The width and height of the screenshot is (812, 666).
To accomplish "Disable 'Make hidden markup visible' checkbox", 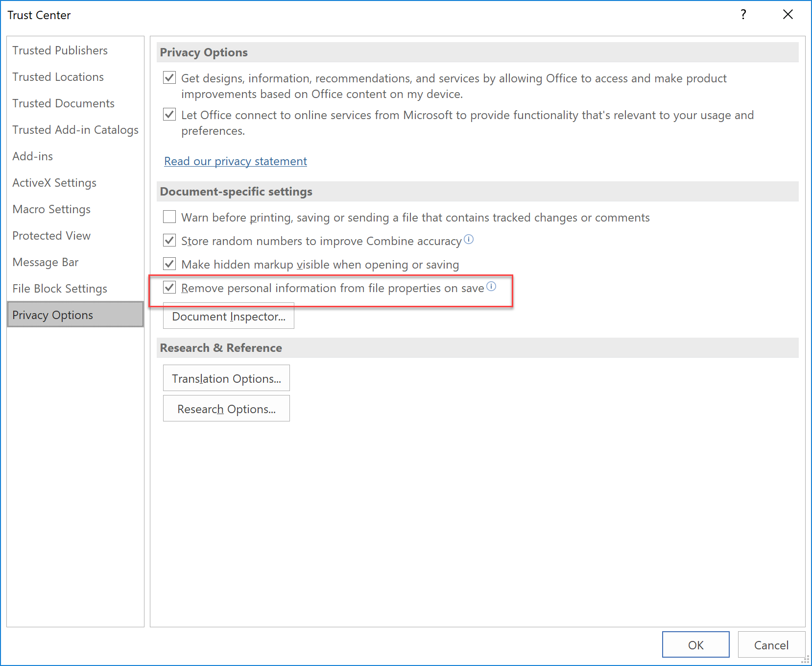I will [x=169, y=264].
